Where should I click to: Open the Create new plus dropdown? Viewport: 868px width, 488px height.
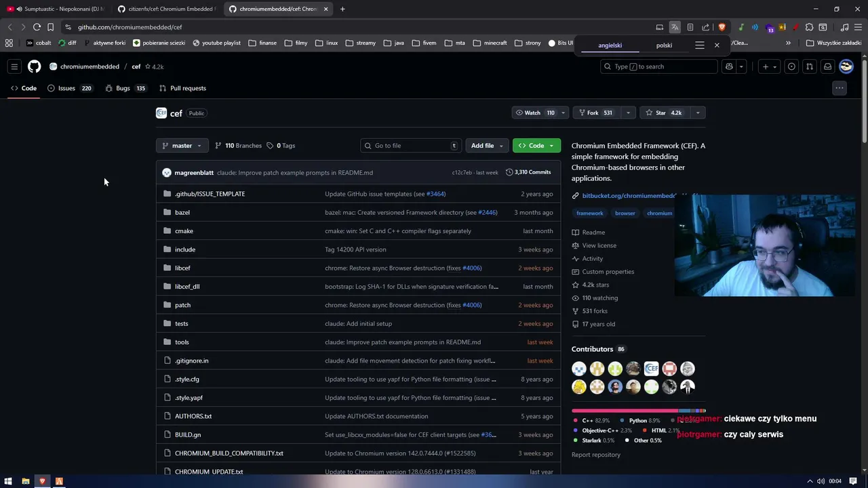coord(769,66)
